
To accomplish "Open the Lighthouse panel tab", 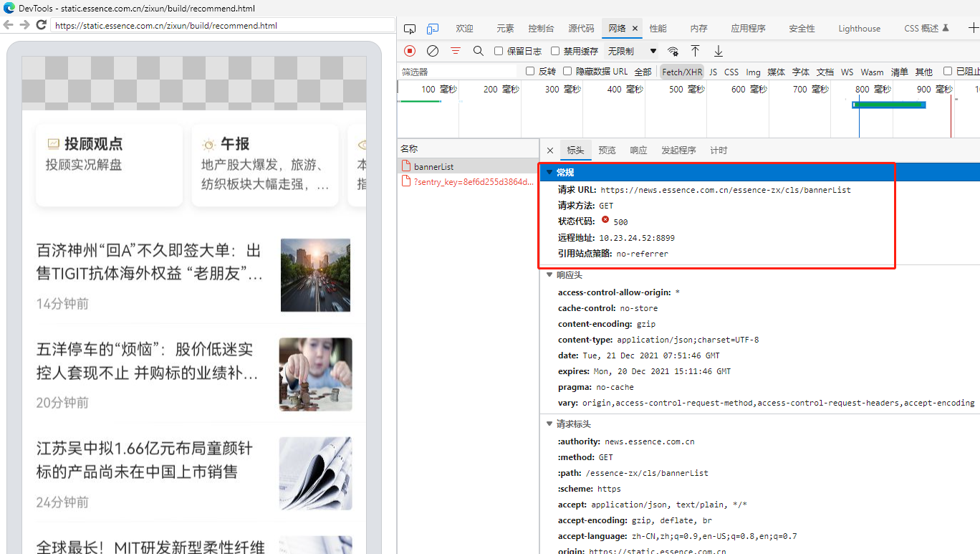I will tap(859, 29).
